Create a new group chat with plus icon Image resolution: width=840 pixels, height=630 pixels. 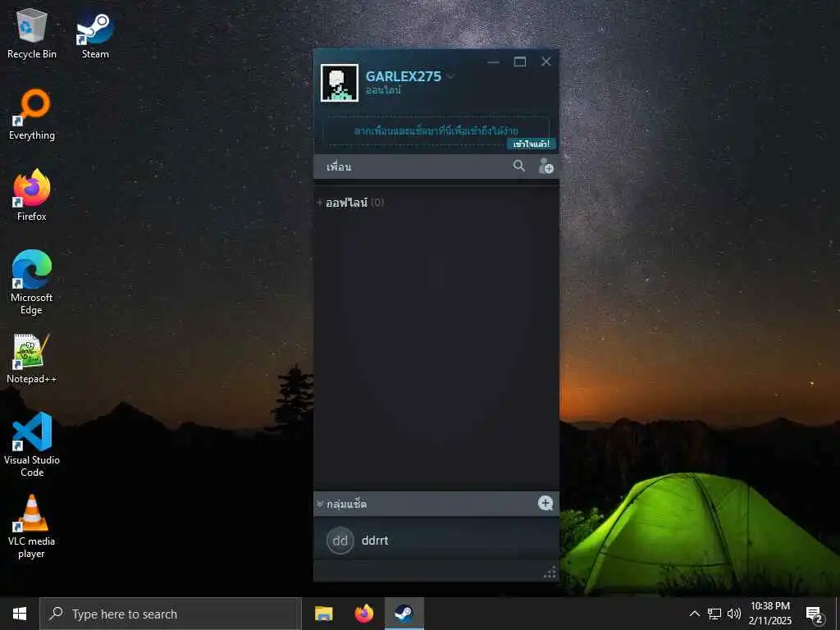546,503
